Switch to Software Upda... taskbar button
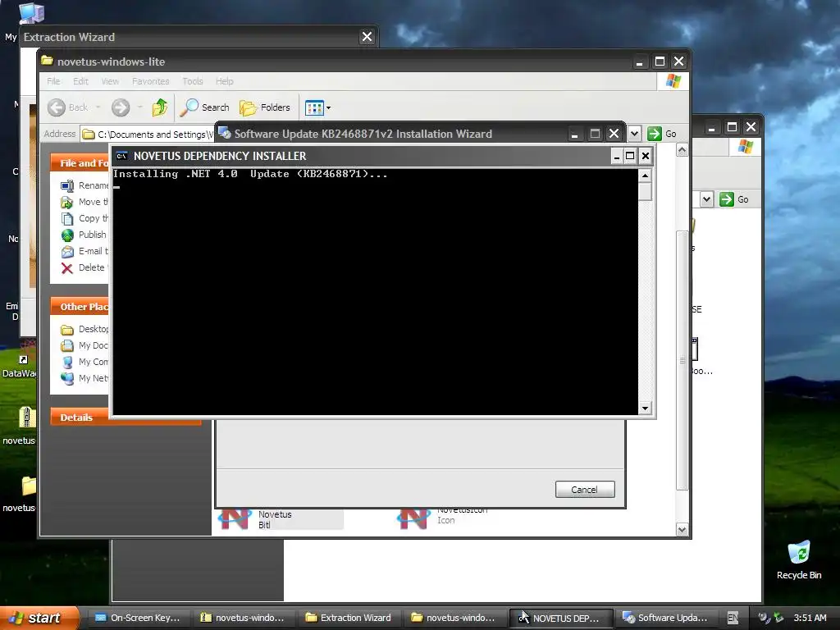Viewport: 840px width, 630px height. coord(664,618)
